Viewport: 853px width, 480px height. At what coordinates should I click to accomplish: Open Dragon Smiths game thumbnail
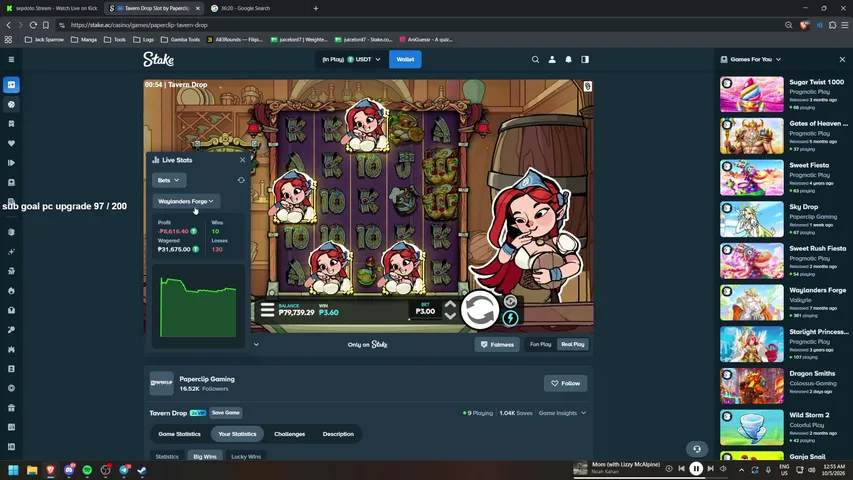point(752,386)
